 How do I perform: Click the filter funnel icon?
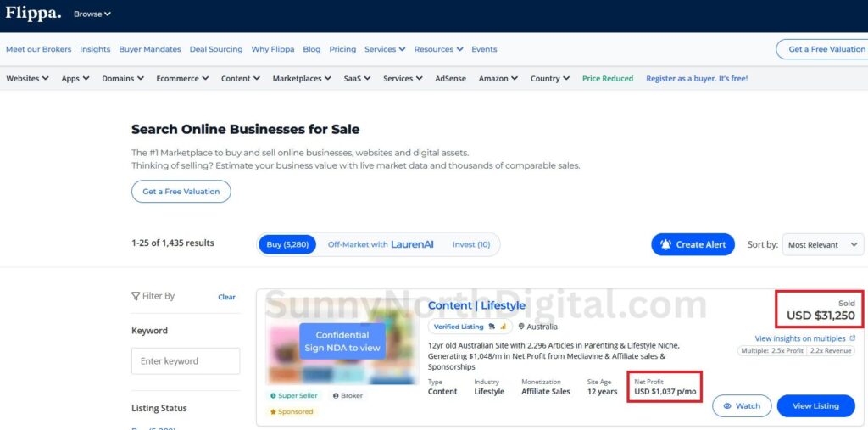coord(136,296)
